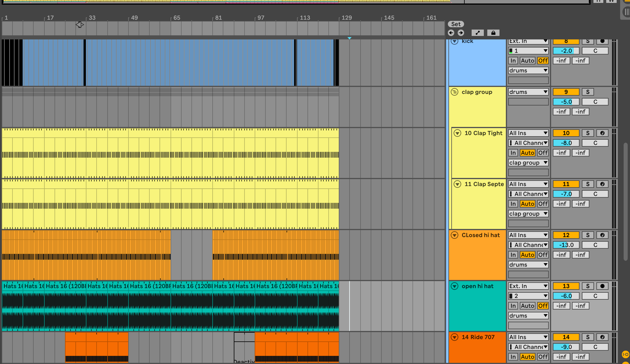
Task: Solo the 10 Clap Tight track
Action: 588,133
